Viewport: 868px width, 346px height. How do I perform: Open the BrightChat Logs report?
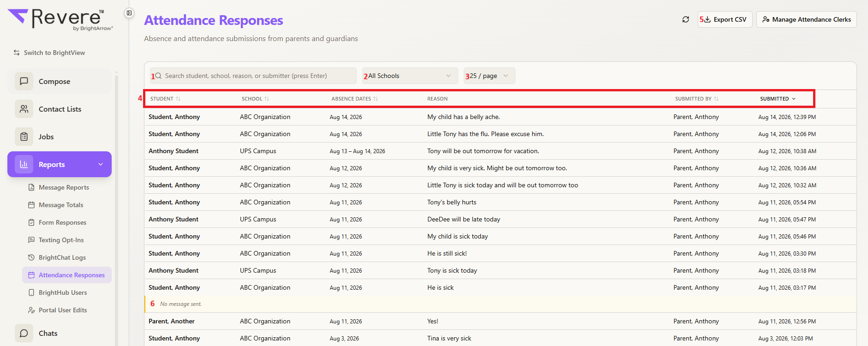(x=67, y=257)
